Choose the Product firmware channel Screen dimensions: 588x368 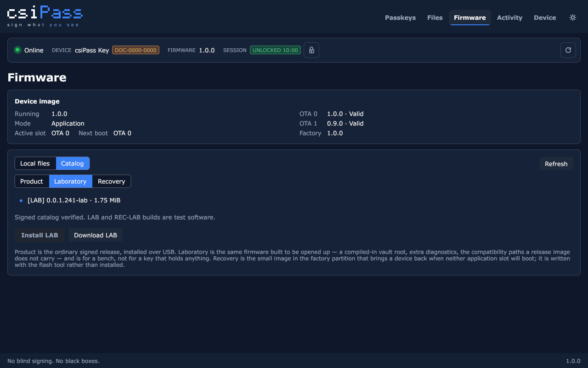point(32,181)
